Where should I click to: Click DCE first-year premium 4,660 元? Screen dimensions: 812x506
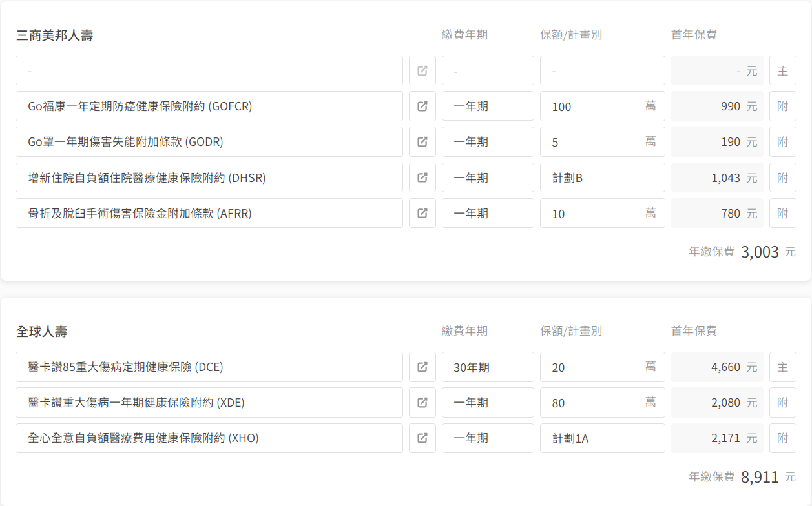[717, 367]
